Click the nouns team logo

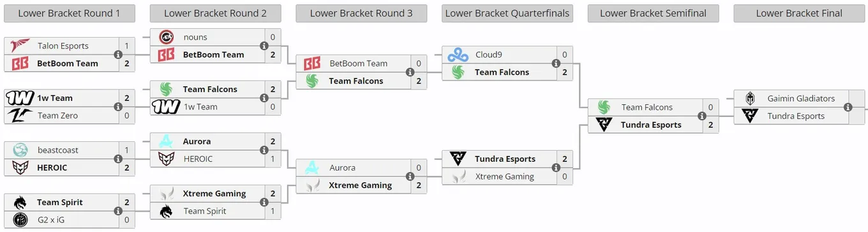pos(166,37)
